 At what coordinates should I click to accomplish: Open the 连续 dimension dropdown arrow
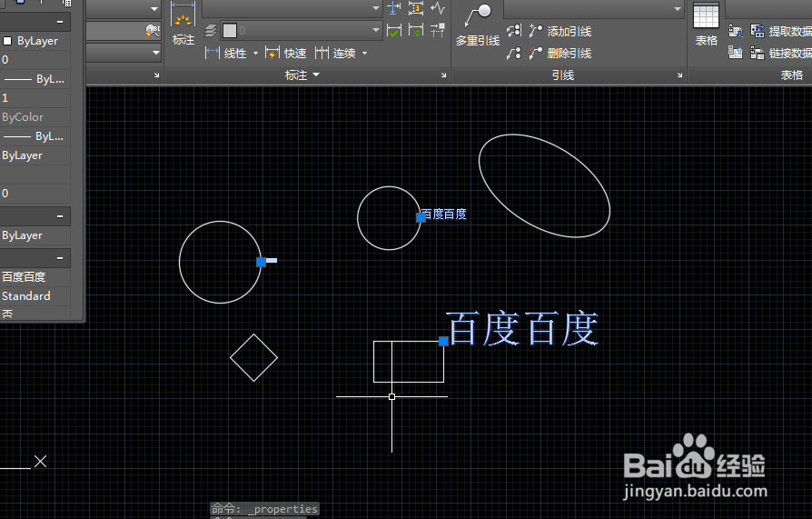364,54
